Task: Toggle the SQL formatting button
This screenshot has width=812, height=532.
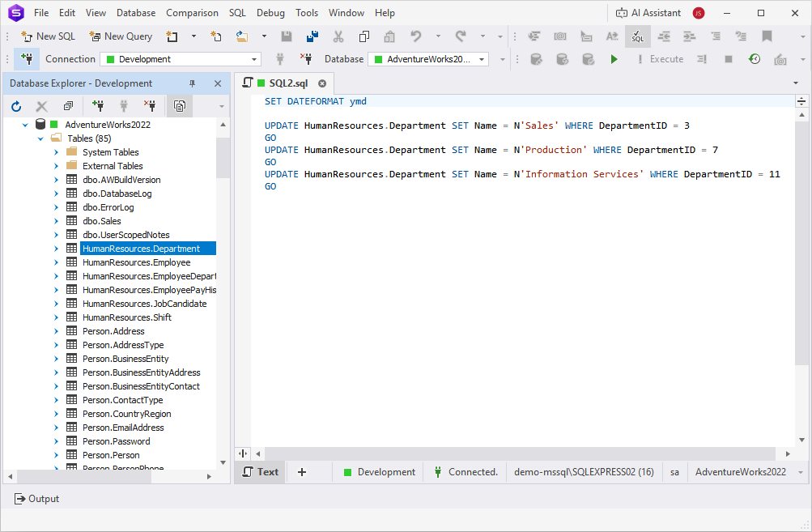Action: point(637,36)
